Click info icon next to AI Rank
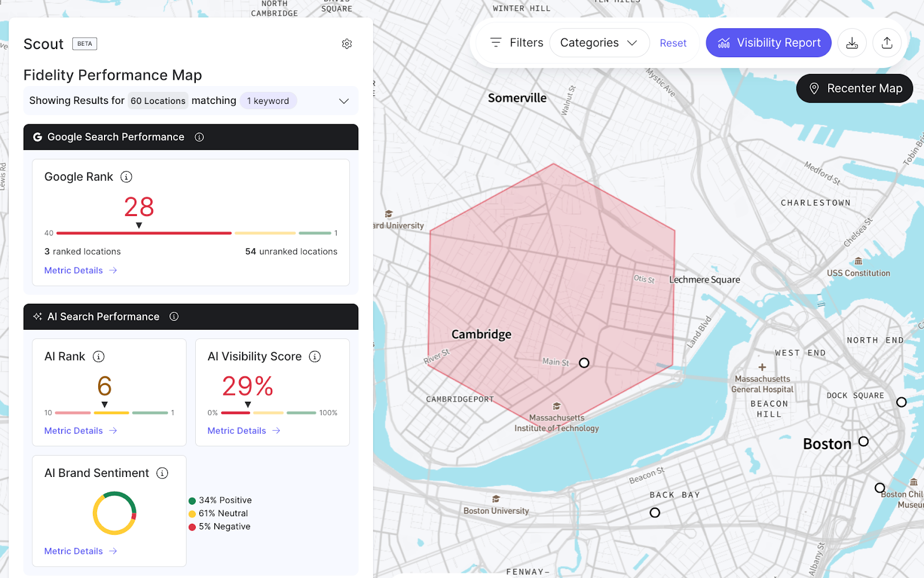 tap(99, 356)
